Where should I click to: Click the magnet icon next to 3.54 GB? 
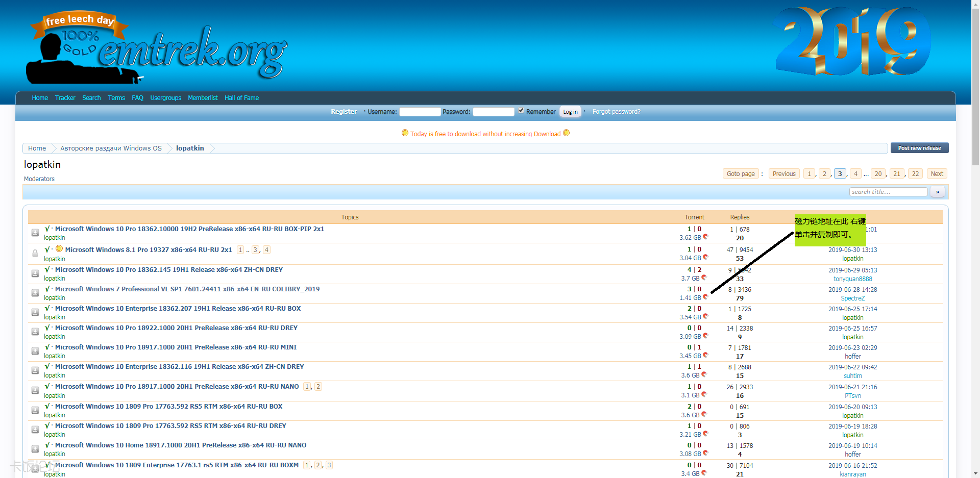(x=706, y=316)
